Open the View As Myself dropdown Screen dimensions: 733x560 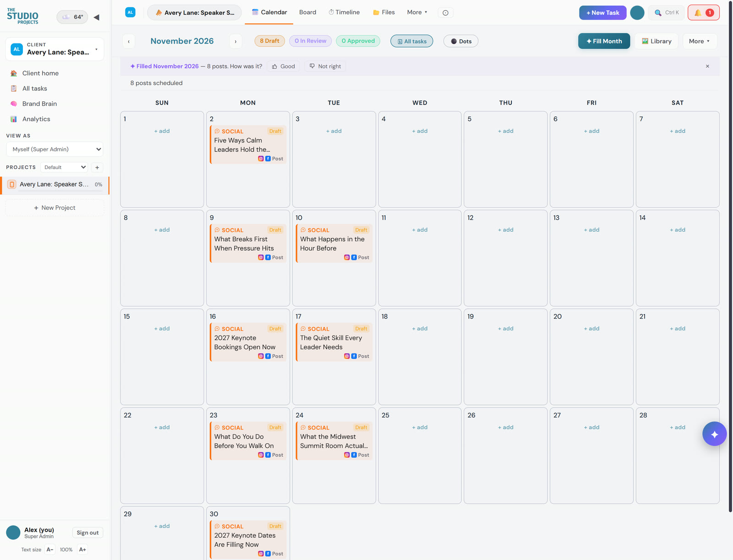[55, 149]
